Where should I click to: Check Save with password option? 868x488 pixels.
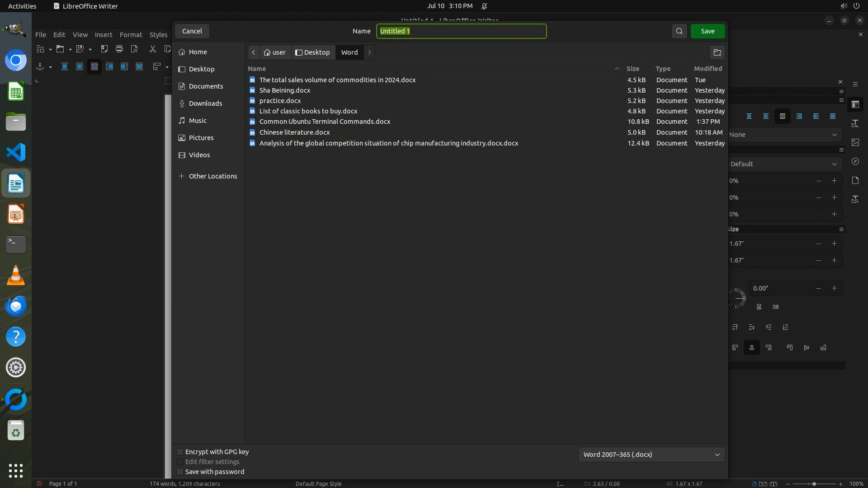[180, 472]
